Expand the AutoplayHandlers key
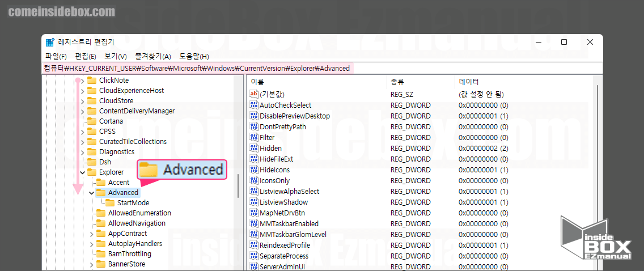The height and width of the screenshot is (271, 644). pos(91,244)
